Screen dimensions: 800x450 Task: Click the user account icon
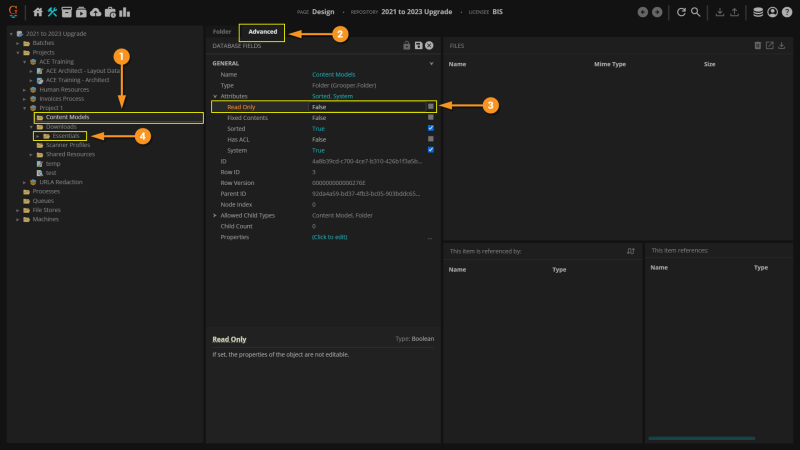[x=772, y=12]
